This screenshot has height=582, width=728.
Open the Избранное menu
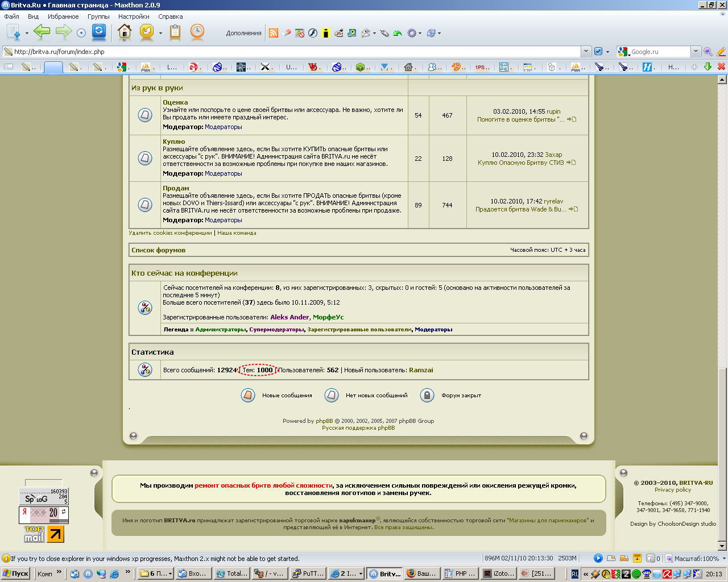point(63,16)
